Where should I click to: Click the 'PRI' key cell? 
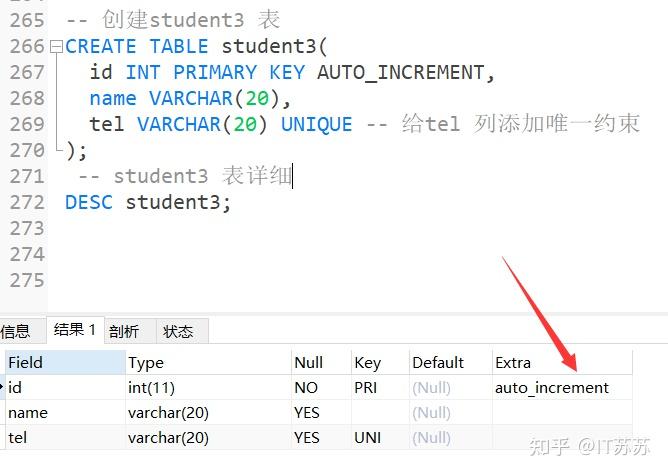[380, 388]
